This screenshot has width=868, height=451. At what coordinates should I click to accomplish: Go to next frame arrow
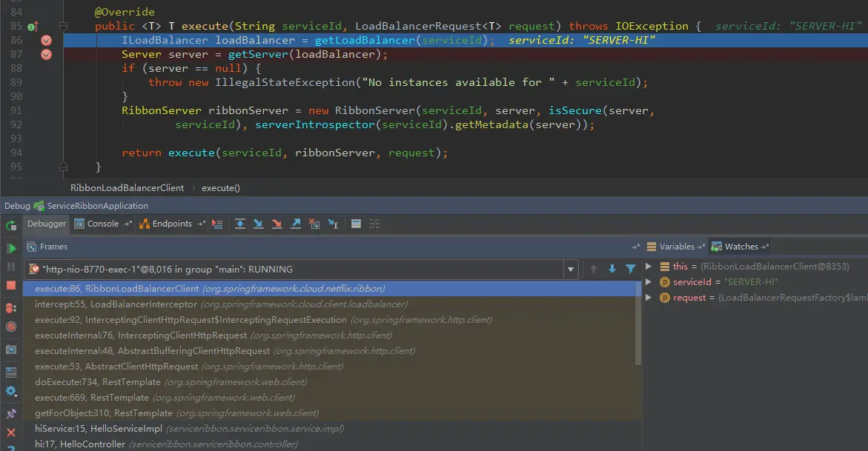pyautogui.click(x=612, y=270)
